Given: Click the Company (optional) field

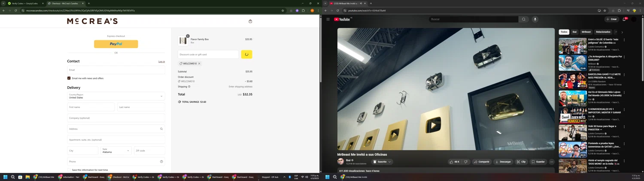Looking at the screenshot, I should [x=116, y=118].
